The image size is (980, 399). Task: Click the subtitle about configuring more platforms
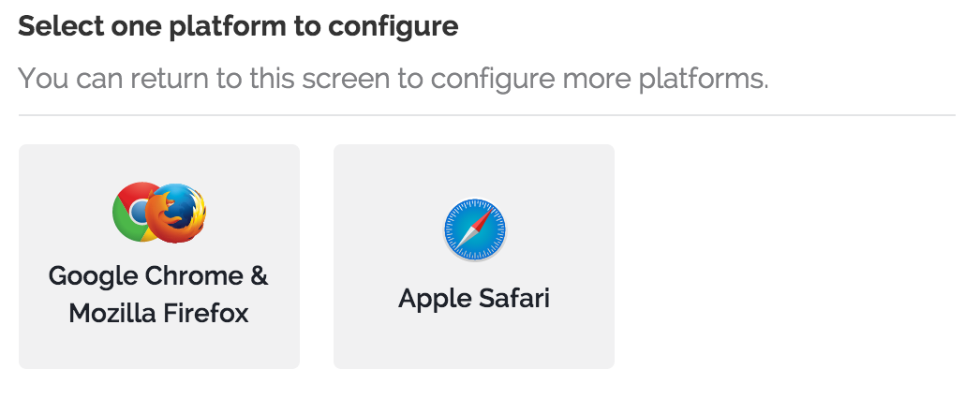(x=393, y=79)
